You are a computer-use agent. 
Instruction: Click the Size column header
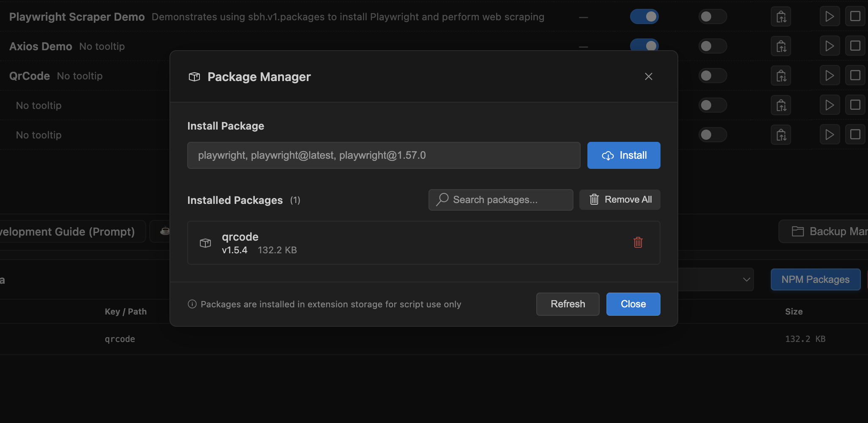(794, 312)
